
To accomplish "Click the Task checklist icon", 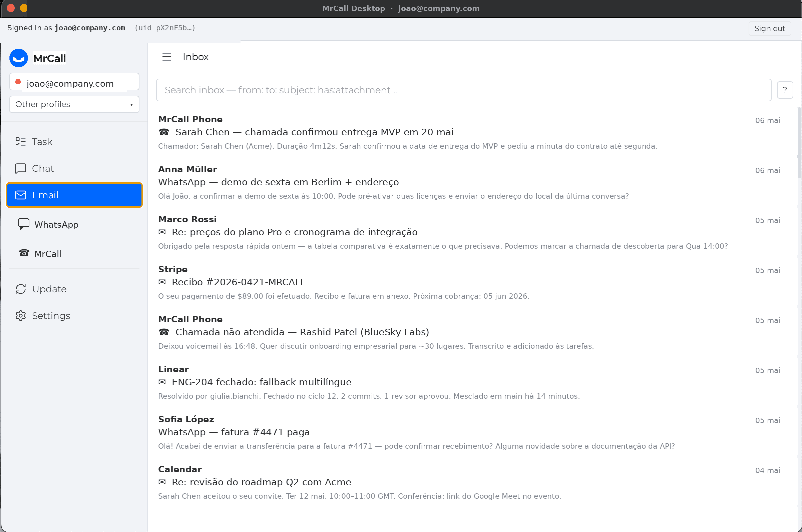I will [x=21, y=141].
